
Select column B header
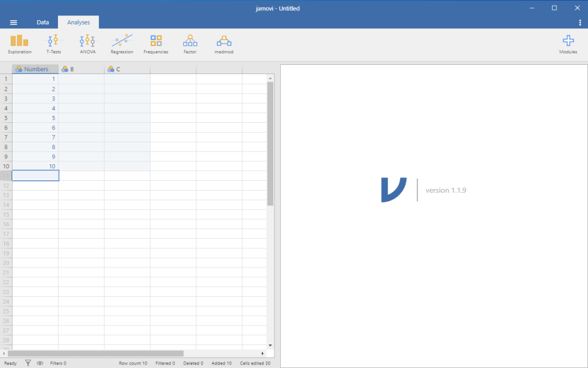click(80, 69)
